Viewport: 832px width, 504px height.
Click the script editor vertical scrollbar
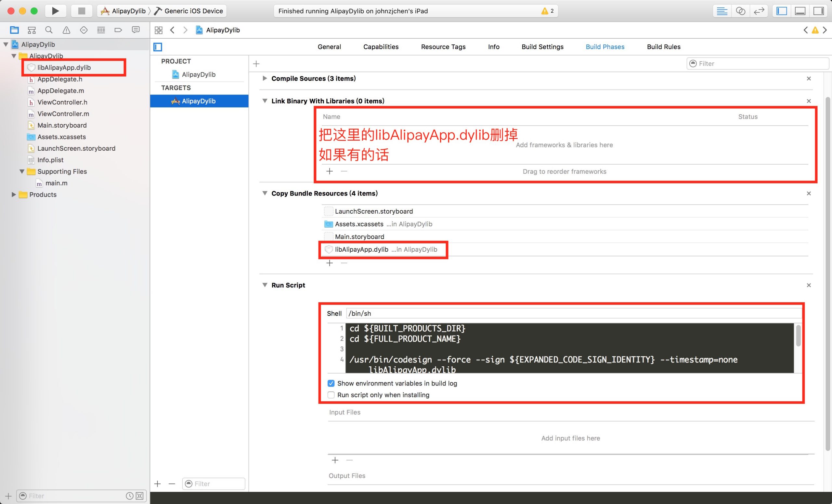[x=798, y=336]
